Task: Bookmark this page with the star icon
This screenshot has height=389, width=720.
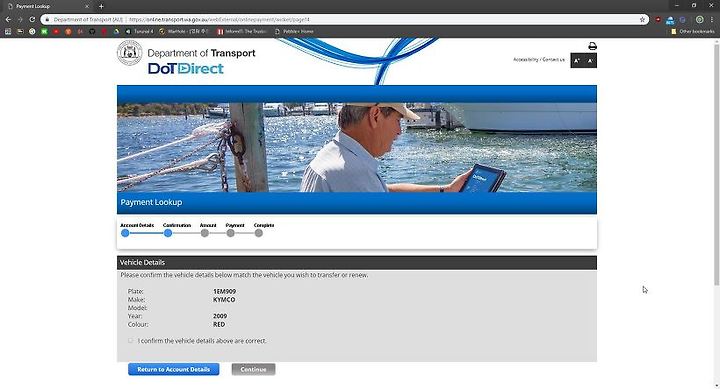Action: coord(642,19)
